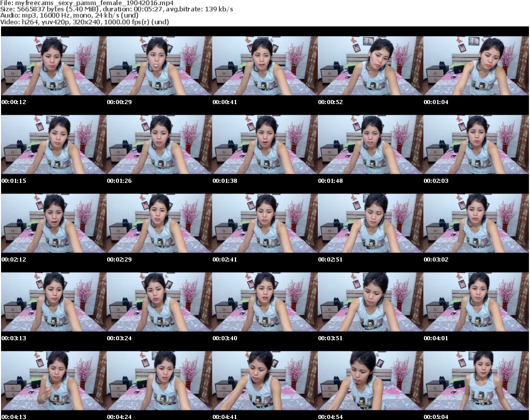Click the 00:00:12 timestamp label

pos(14,102)
